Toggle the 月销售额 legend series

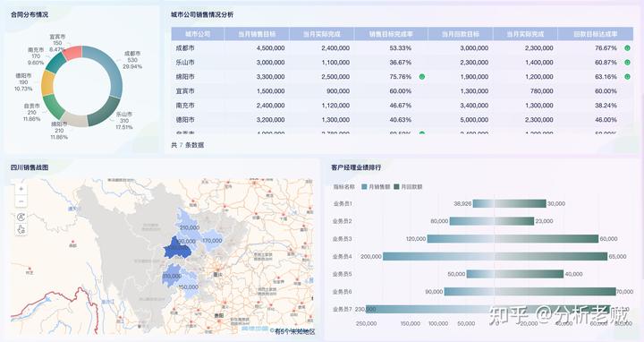pos(376,186)
